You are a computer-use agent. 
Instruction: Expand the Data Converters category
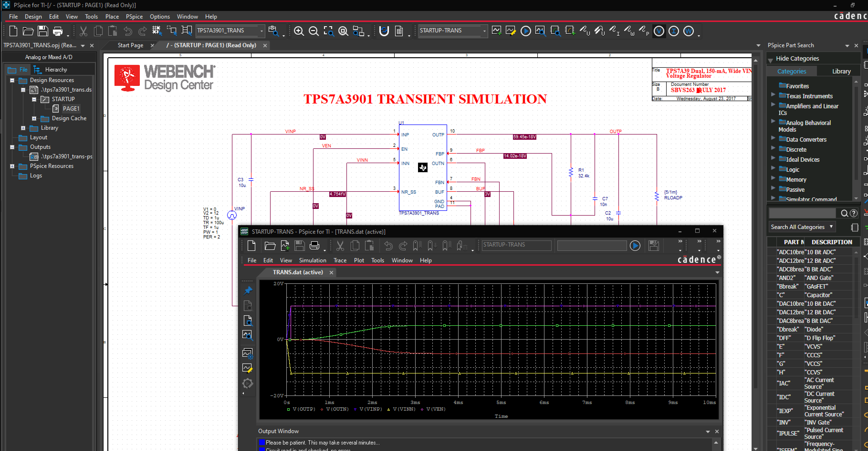(x=773, y=138)
